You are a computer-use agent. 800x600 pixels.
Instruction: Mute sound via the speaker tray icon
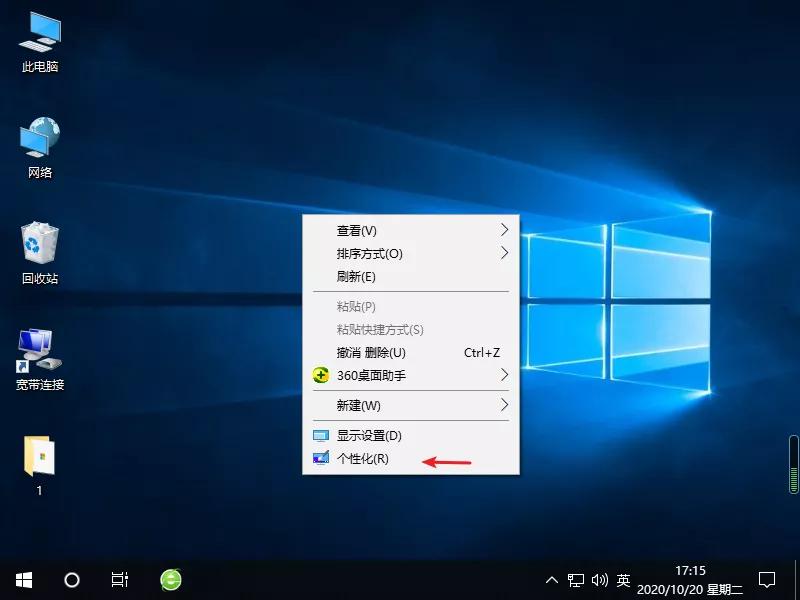(x=599, y=580)
